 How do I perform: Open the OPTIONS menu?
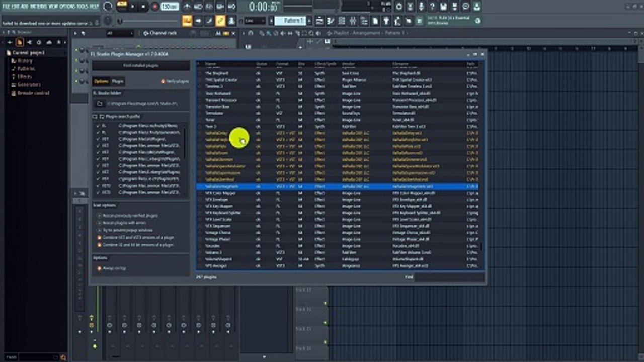(x=68, y=7)
